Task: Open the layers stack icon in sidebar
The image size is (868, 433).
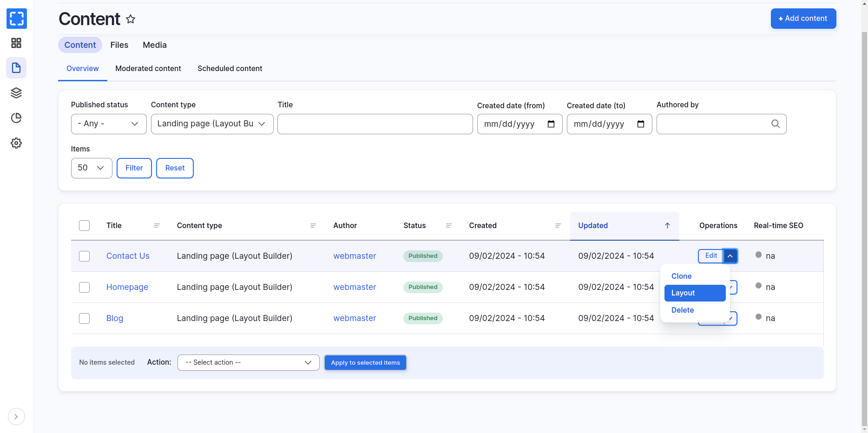Action: [16, 93]
